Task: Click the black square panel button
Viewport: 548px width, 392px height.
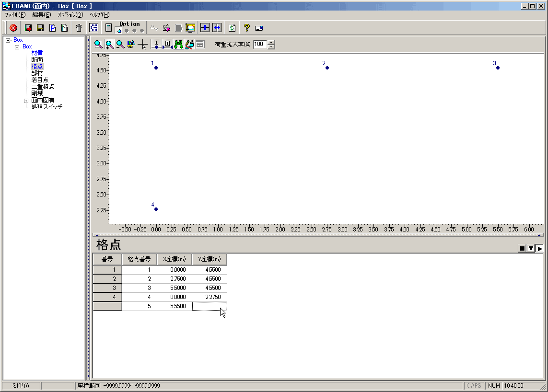Action: point(522,248)
